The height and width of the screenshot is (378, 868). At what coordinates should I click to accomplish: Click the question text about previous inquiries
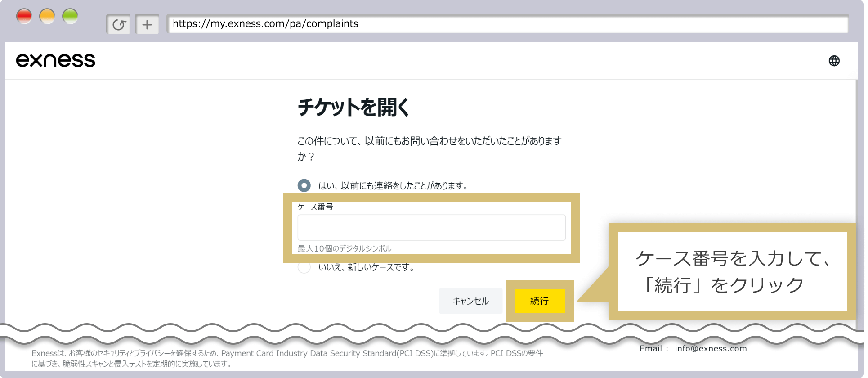[x=429, y=148]
